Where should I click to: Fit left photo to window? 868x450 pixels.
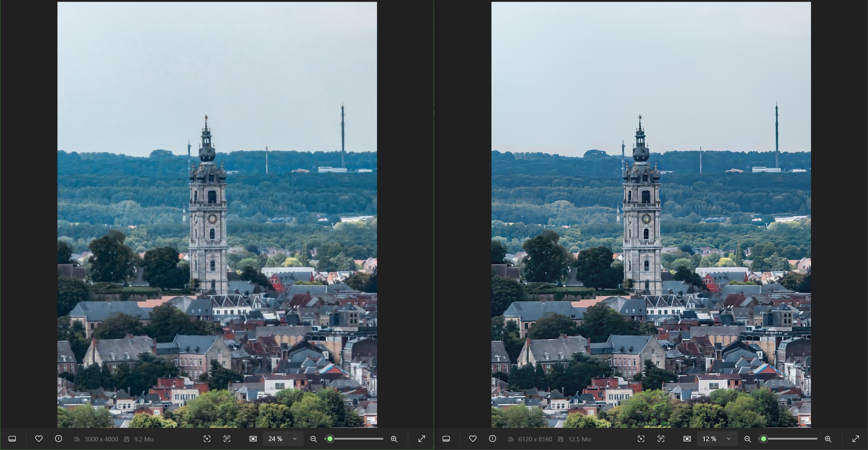253,439
